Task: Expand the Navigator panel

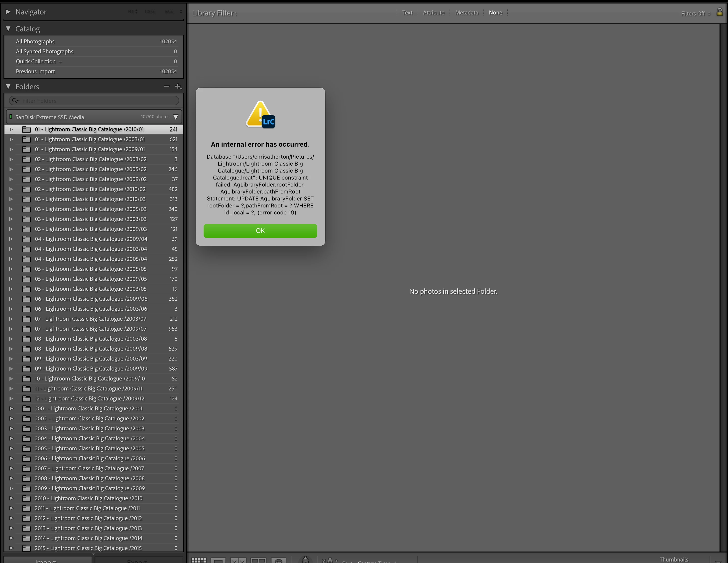Action: click(8, 12)
